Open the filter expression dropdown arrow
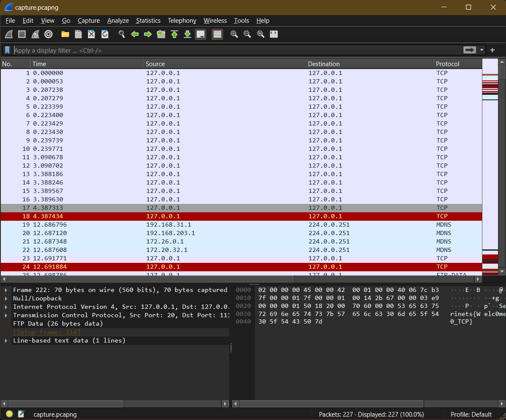This screenshot has width=506, height=420. point(482,50)
